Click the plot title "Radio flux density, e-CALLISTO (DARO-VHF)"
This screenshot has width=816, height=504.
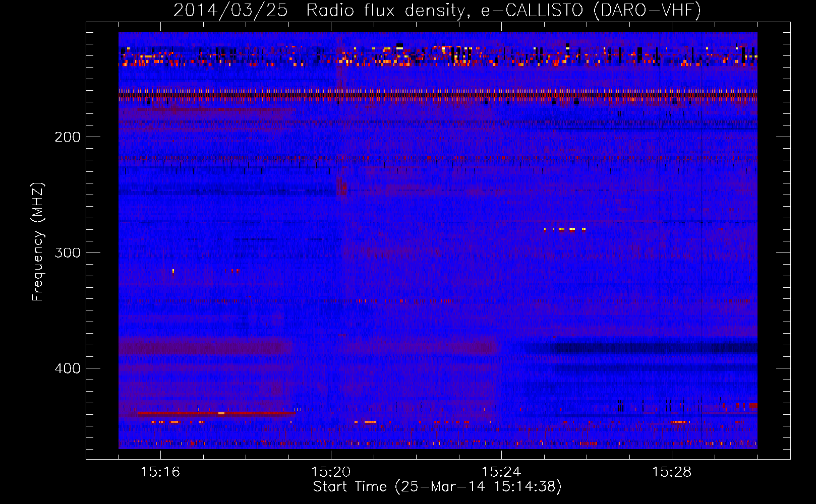(503, 11)
